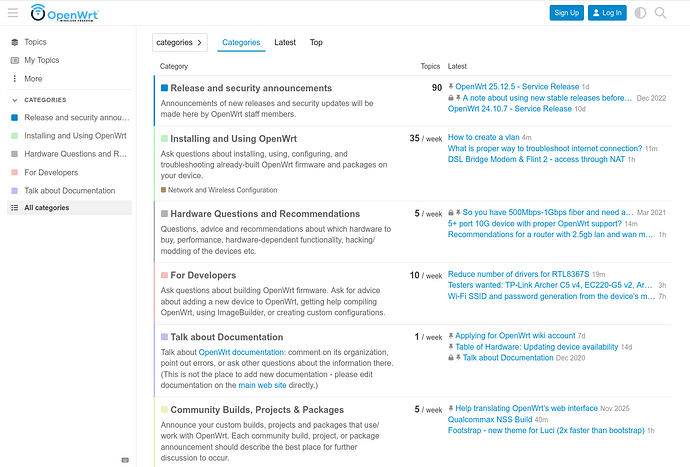Open Help translating OpenWrt's web interface topic
The height and width of the screenshot is (467, 690).
tap(526, 408)
